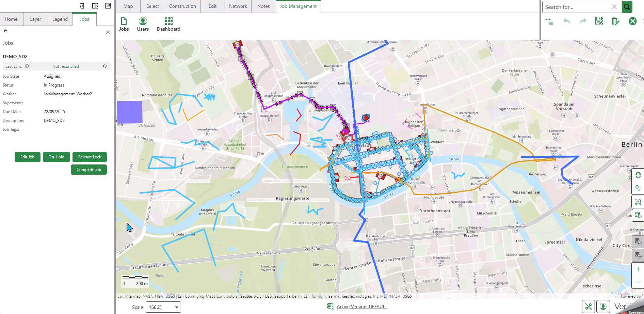Open the Dashboard grid icon

coord(168,24)
